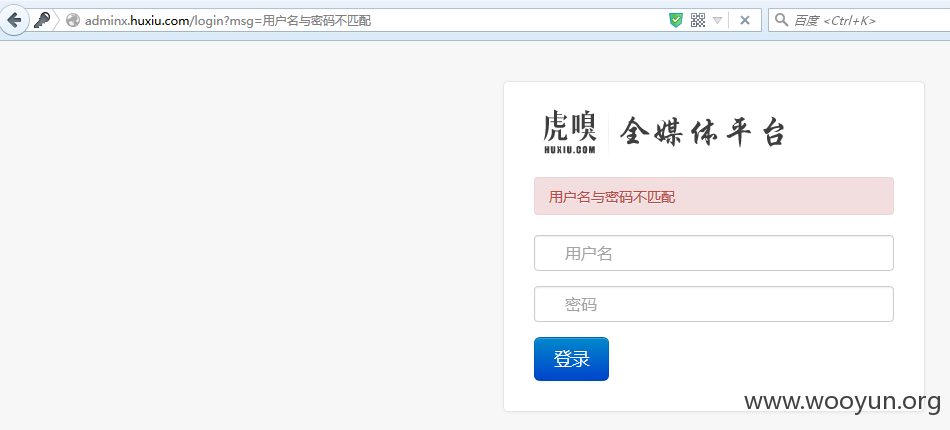Screen dimensions: 950x430
Task: Click the green shield security icon
Action: (x=676, y=21)
